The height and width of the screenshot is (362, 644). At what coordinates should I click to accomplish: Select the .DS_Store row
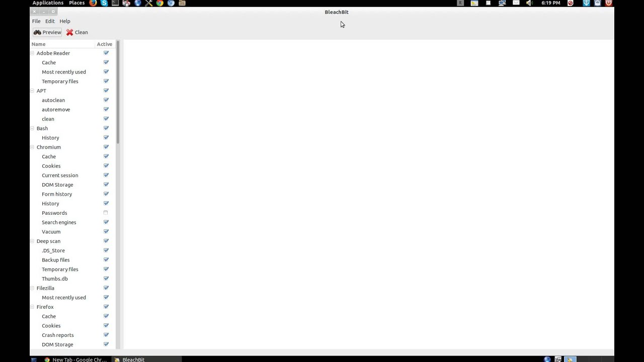point(72,250)
